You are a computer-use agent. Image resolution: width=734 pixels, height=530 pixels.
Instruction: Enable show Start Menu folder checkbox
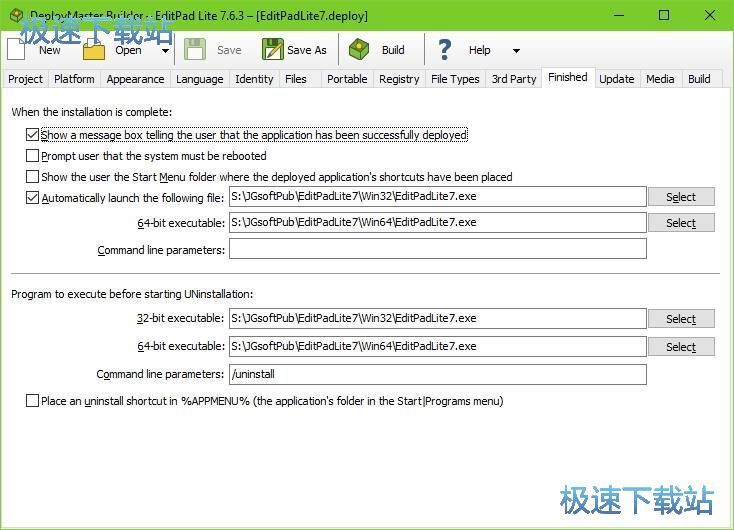(x=32, y=177)
